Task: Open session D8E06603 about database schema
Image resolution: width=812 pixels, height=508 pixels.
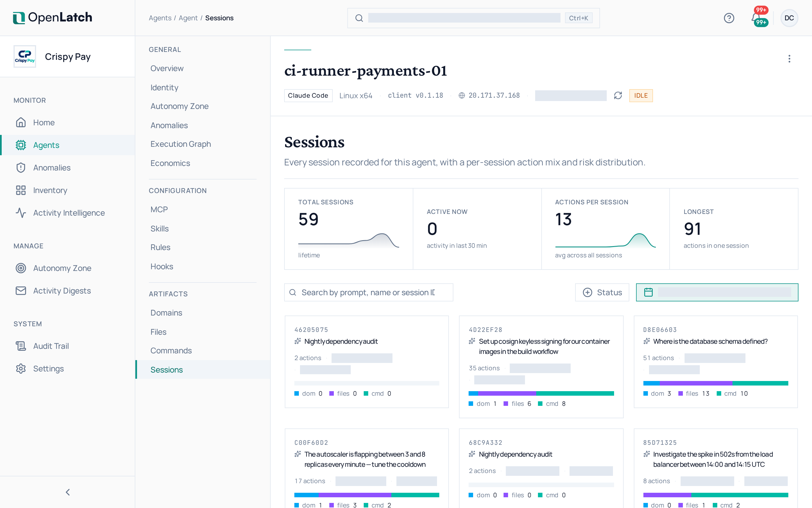Action: pyautogui.click(x=715, y=362)
